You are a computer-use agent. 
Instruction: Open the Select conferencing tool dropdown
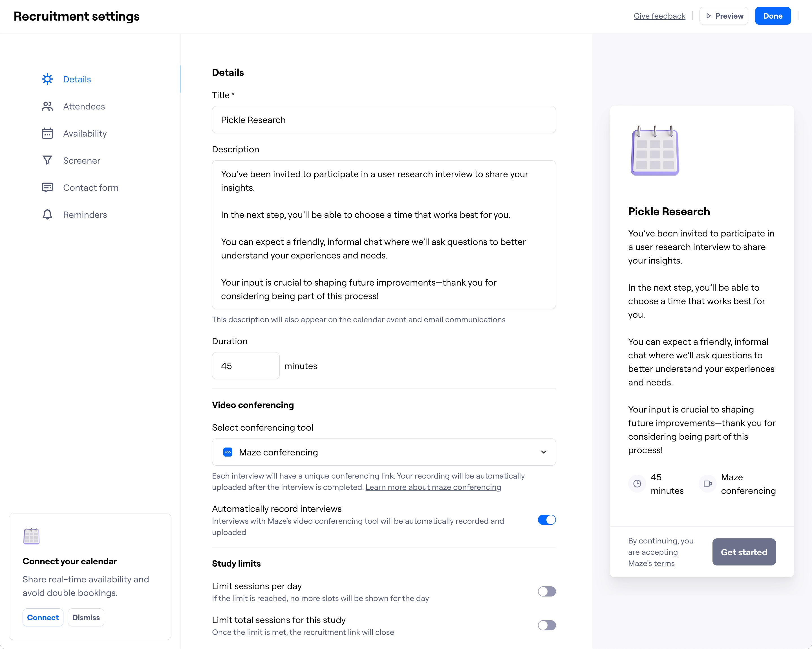click(x=383, y=452)
